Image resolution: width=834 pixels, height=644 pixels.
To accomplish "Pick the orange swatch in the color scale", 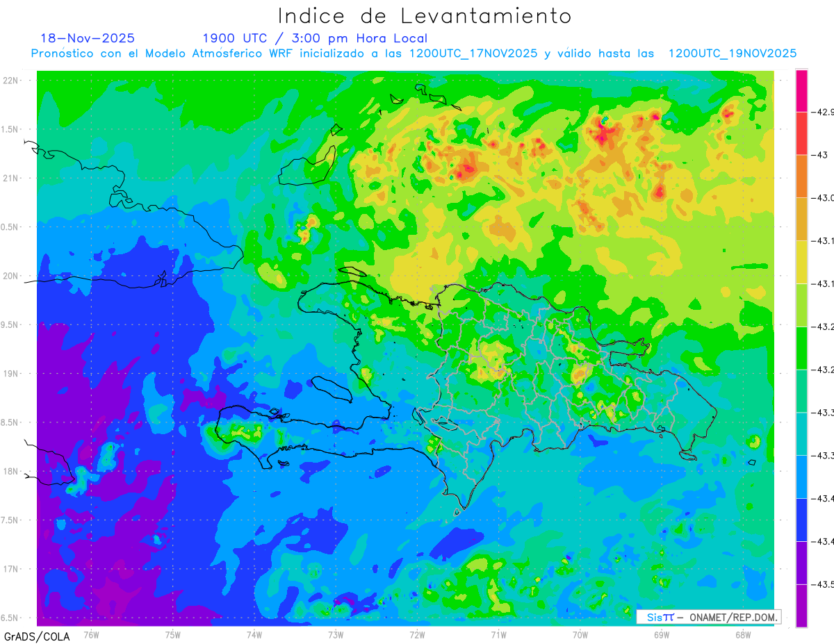I will 801,176.
